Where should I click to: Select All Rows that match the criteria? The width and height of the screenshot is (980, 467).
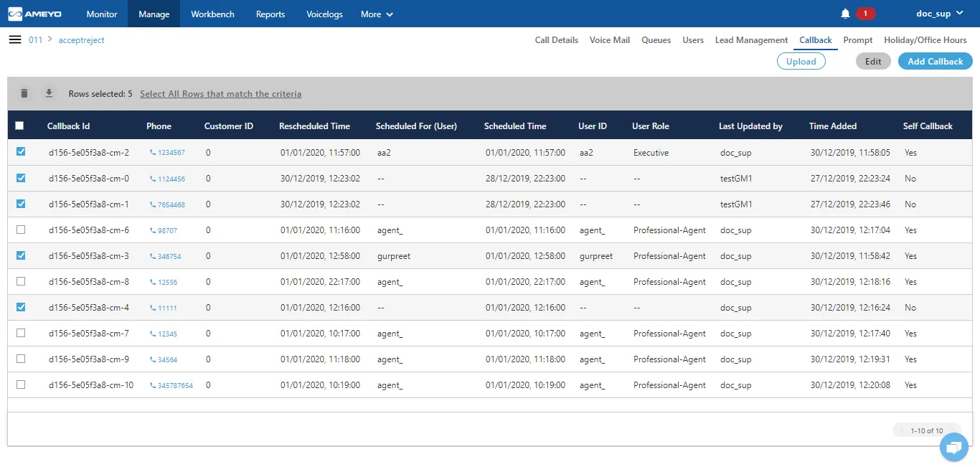point(221,94)
